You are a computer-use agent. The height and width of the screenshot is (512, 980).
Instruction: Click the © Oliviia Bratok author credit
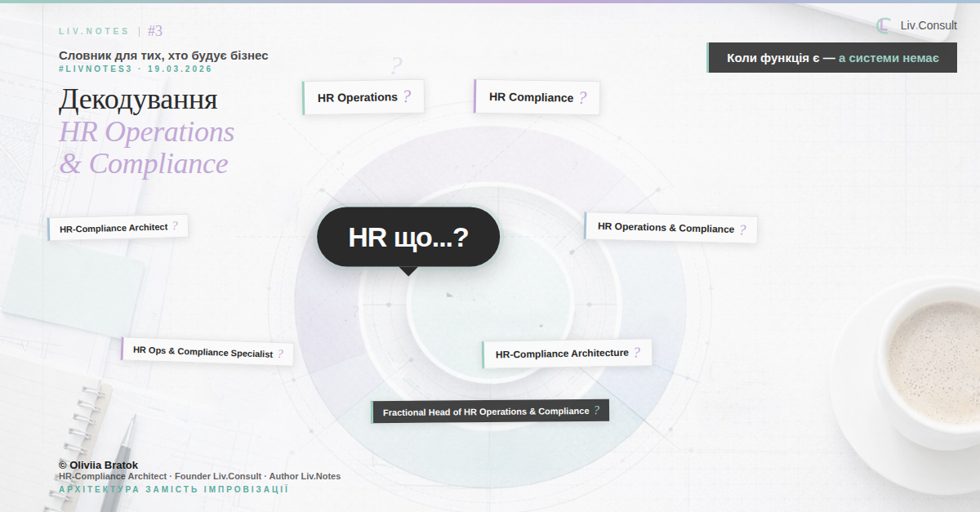pos(98,465)
